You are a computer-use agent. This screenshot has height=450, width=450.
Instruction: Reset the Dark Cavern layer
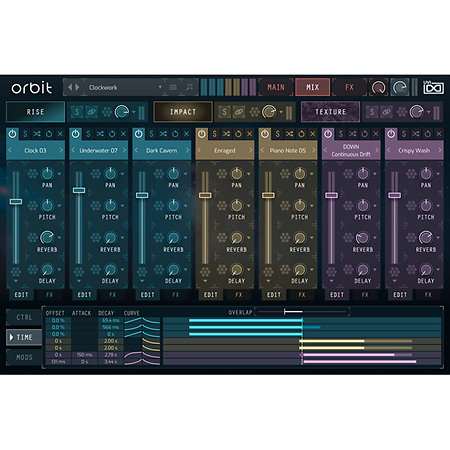pos(175,134)
